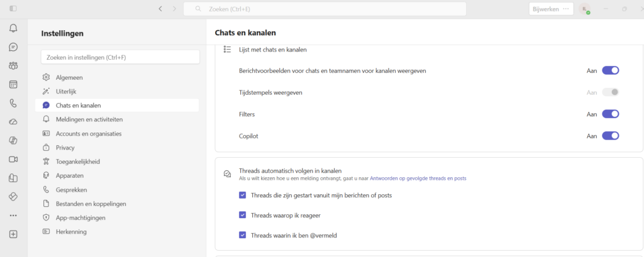
Task: Open Bestanden en koppelingen settings
Action: [117, 204]
